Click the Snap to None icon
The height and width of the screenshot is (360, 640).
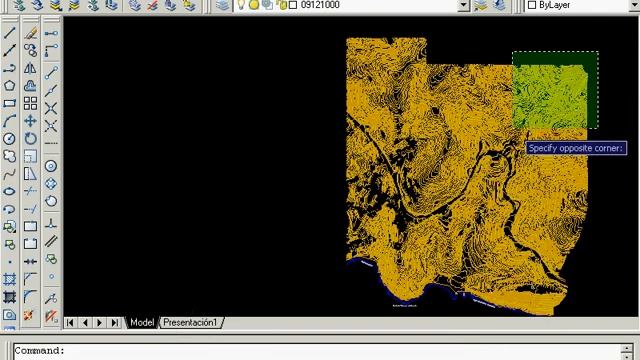tap(51, 316)
